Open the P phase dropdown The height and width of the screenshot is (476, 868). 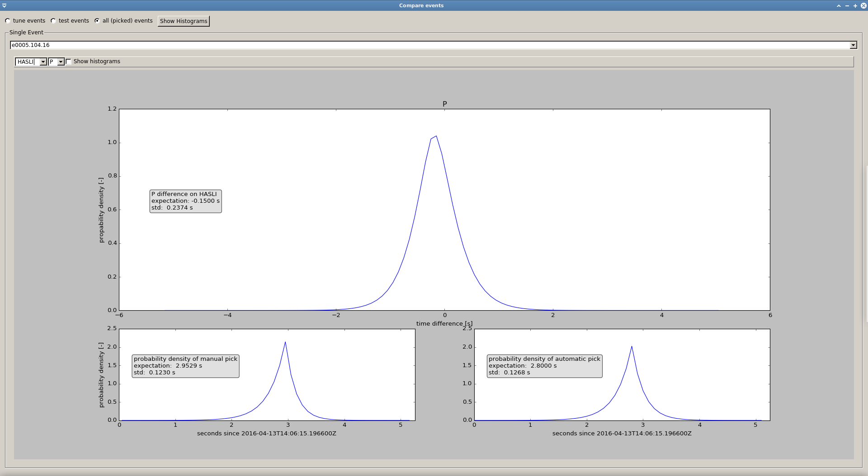pyautogui.click(x=61, y=62)
